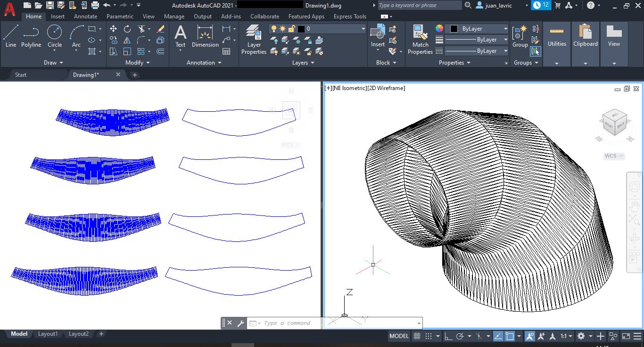Add a new drawing tab with plus button

click(x=135, y=75)
